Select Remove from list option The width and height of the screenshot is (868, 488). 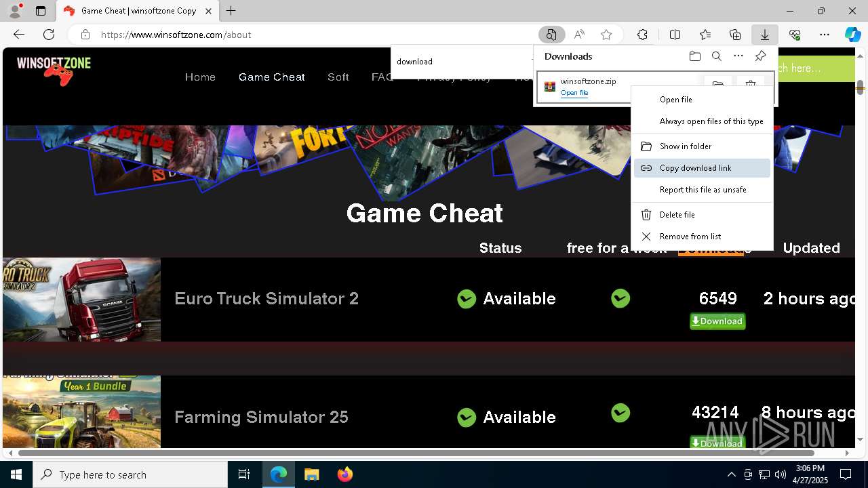click(x=702, y=237)
